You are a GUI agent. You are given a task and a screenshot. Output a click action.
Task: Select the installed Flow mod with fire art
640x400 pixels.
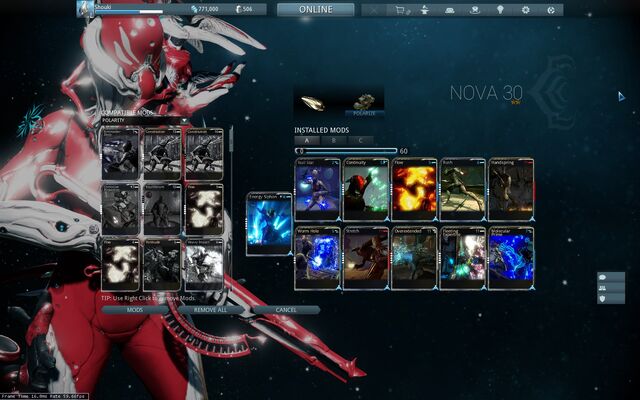414,190
